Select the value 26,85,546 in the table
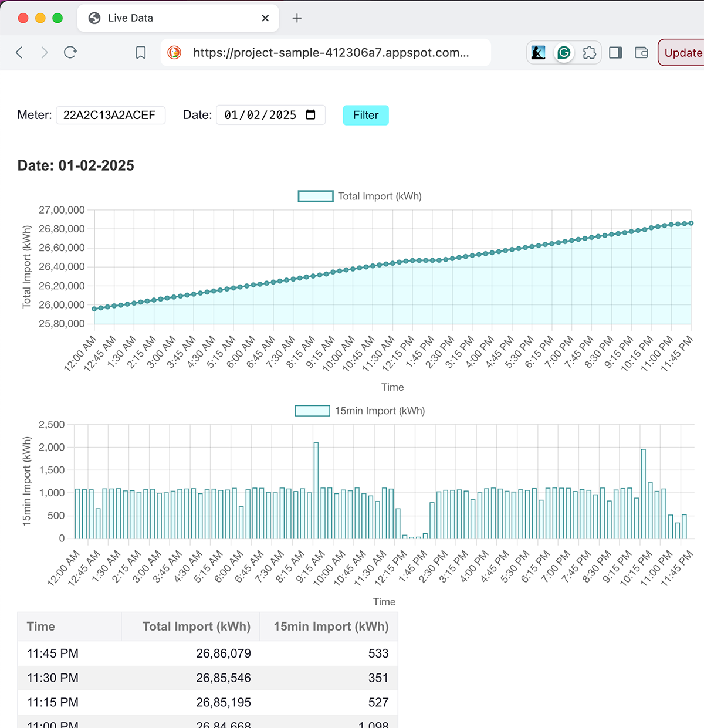The width and height of the screenshot is (704, 728). (224, 678)
